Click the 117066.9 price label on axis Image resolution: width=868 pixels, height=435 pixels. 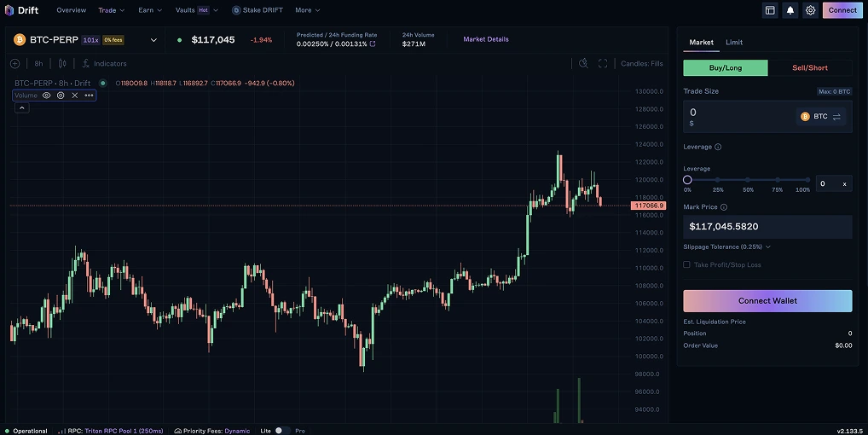click(x=648, y=206)
